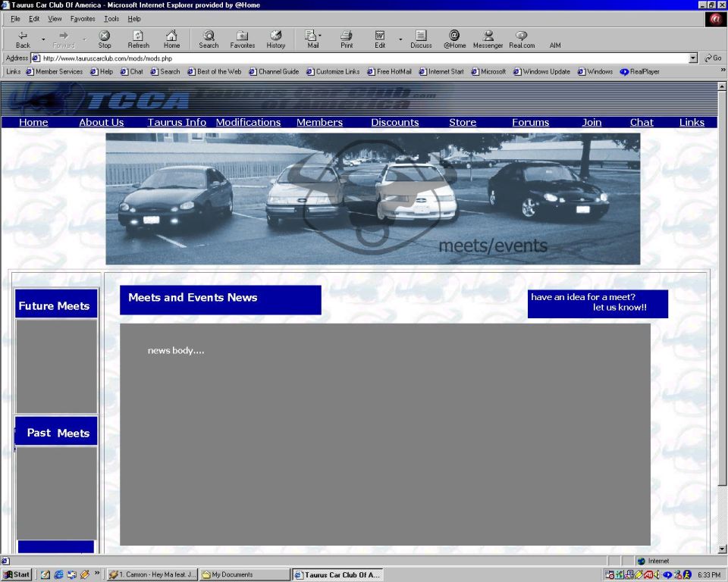Click the Past Meets sidebar header

coord(56,431)
